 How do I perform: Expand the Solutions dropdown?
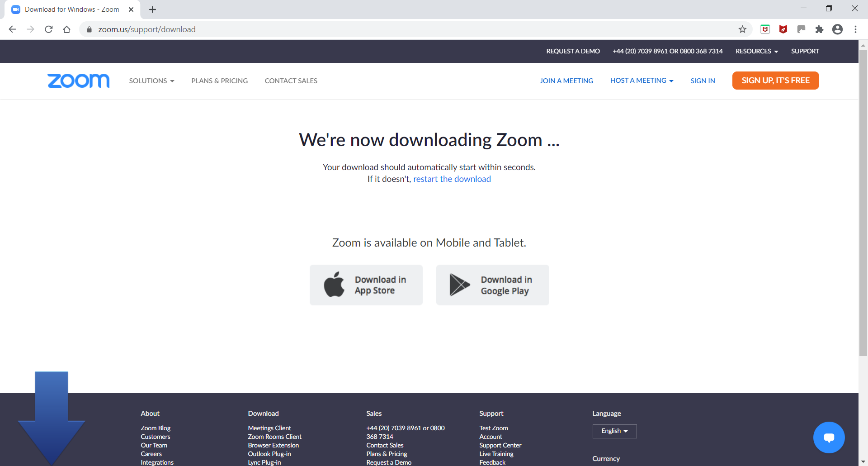coord(151,81)
